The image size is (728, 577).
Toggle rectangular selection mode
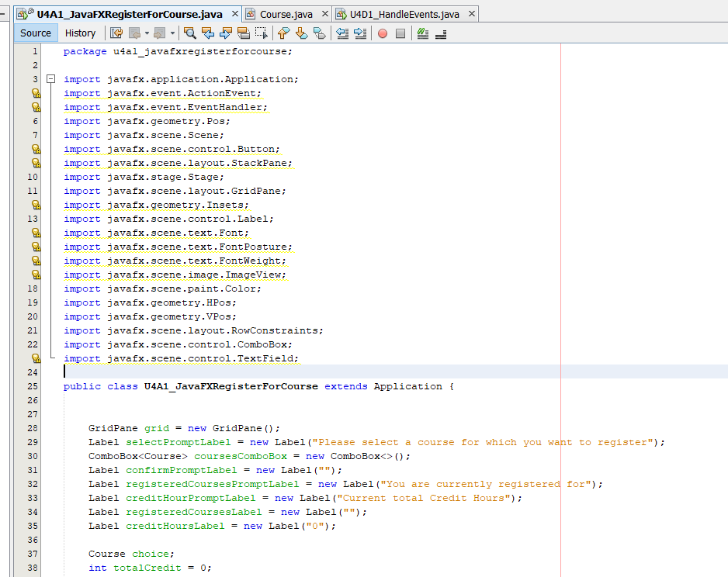[263, 33]
